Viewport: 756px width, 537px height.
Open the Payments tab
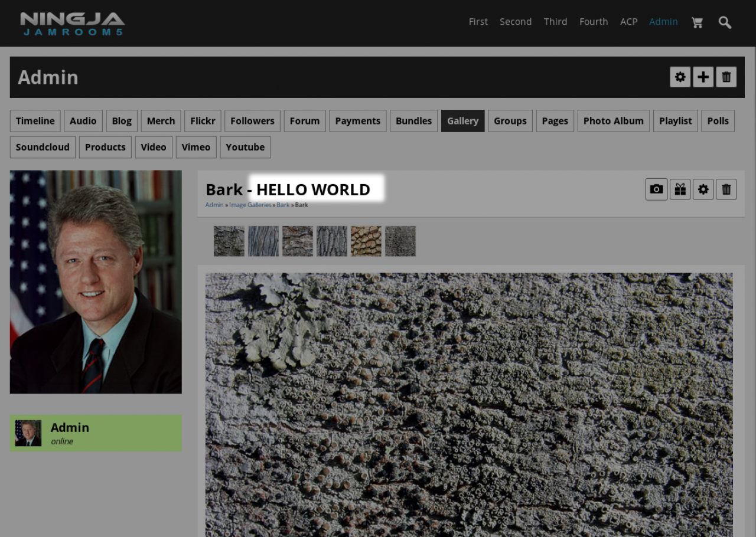(358, 121)
